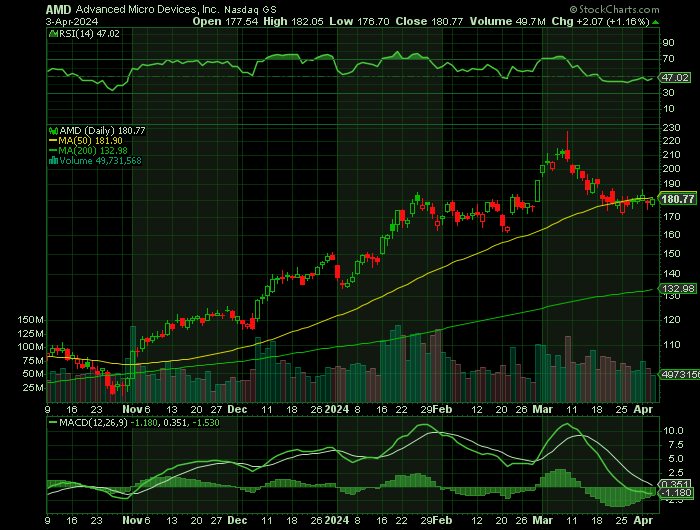Click the RSI(14) legend line icon
The width and height of the screenshot is (700, 530).
tap(53, 34)
